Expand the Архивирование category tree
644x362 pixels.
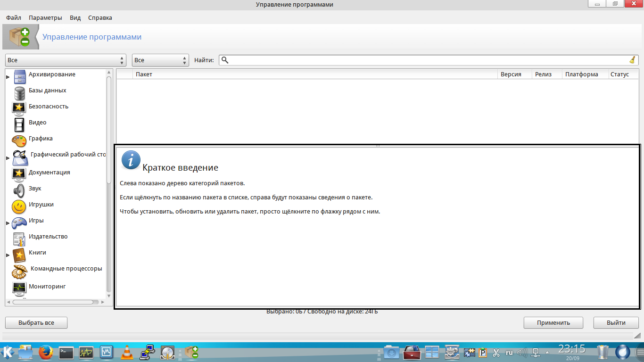8,77
